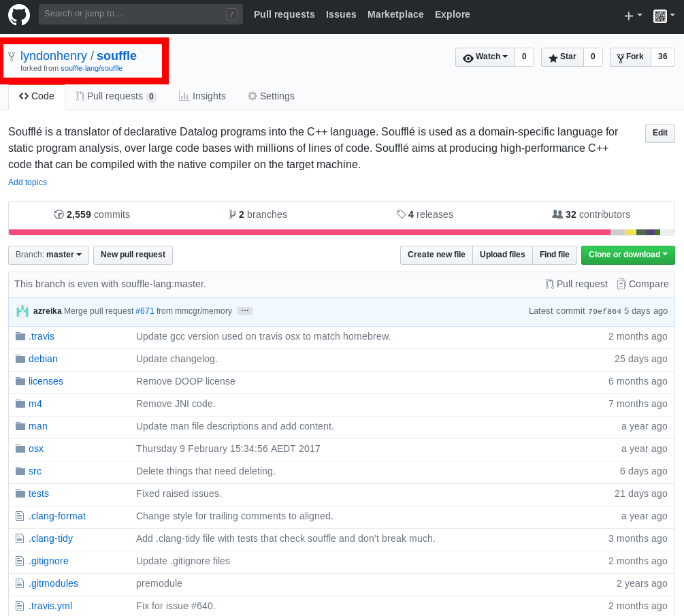Open commit 'Delete things that need deleting.'

206,471
